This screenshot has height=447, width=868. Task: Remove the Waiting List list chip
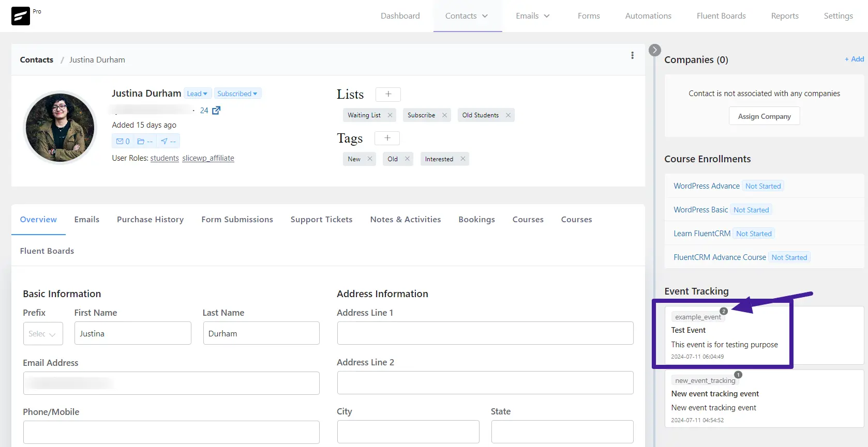pos(390,115)
